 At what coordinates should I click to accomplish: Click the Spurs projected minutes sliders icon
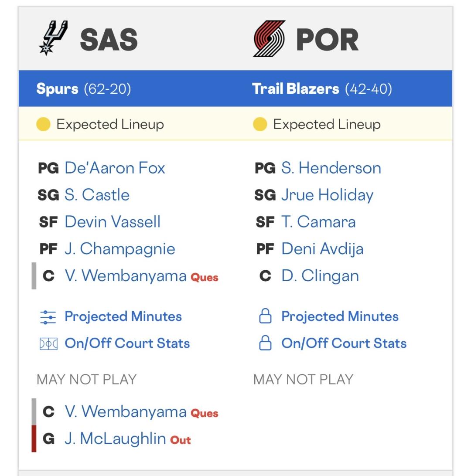point(48,317)
